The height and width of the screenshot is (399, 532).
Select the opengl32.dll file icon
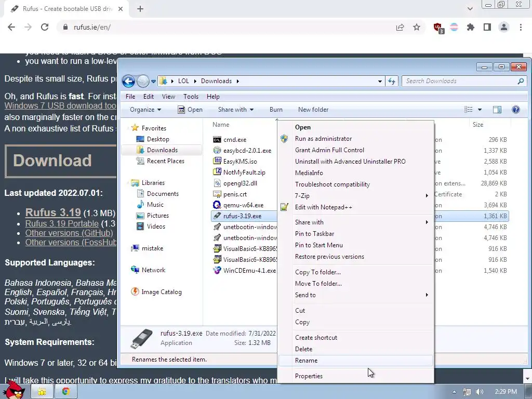pyautogui.click(x=217, y=183)
